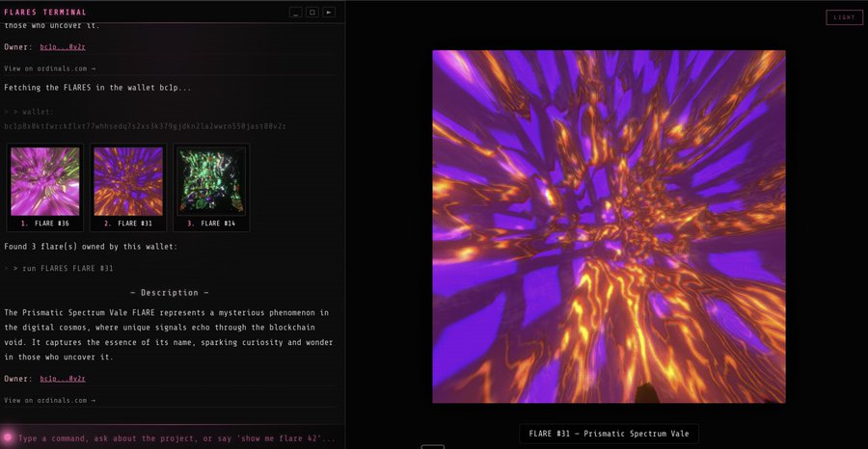The image size is (868, 449).
Task: Open 'View on ordinals.com' just above command input
Action: tap(49, 400)
